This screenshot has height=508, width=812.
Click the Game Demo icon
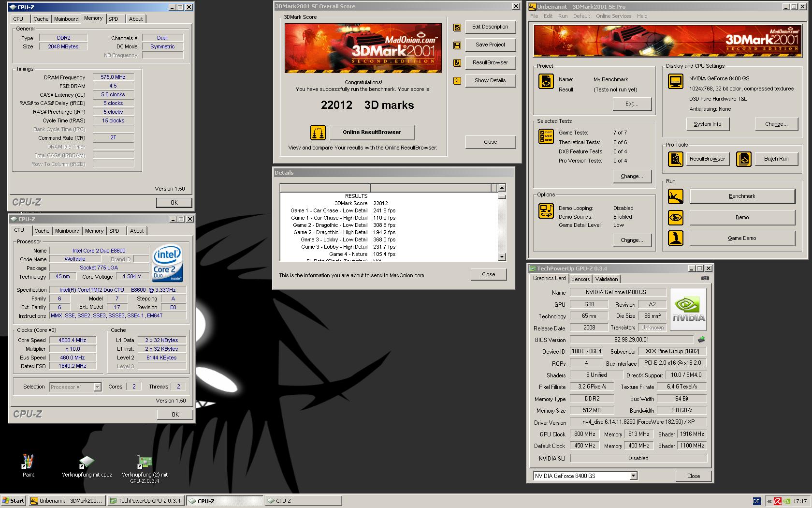click(x=675, y=238)
